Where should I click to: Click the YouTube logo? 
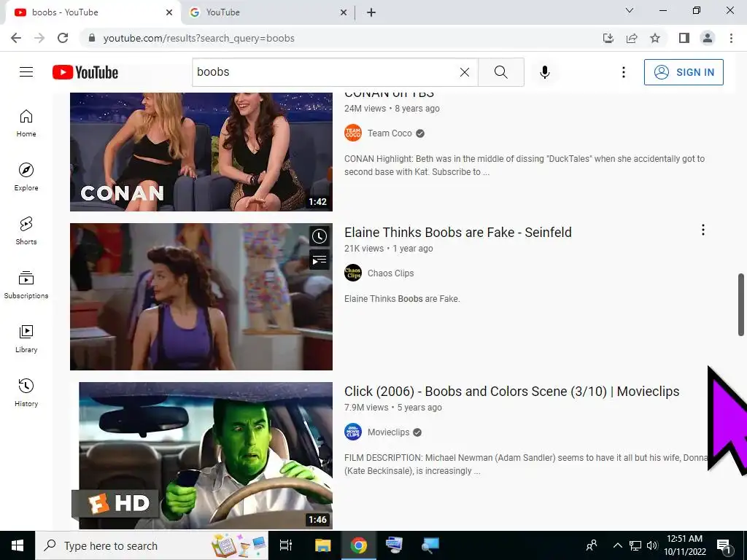85,72
